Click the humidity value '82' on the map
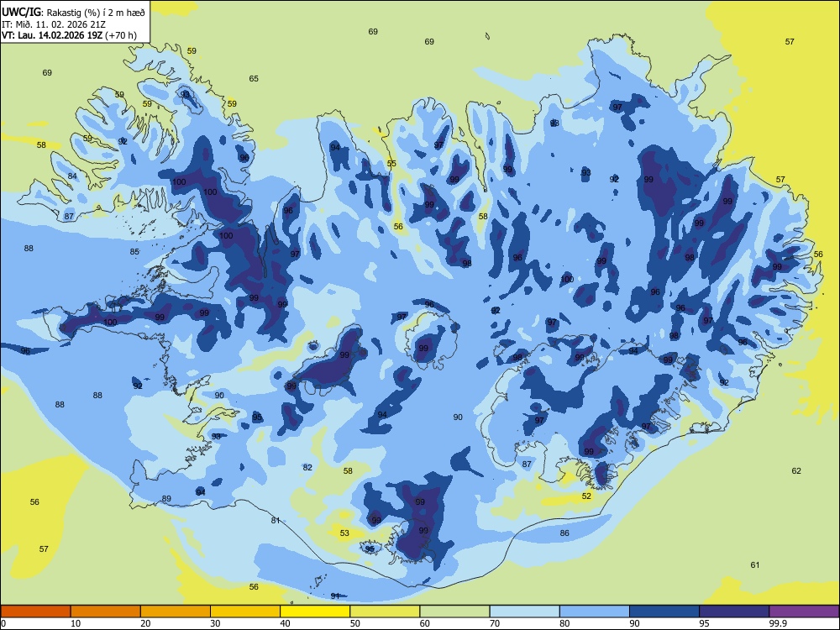840x630 pixels. point(307,468)
